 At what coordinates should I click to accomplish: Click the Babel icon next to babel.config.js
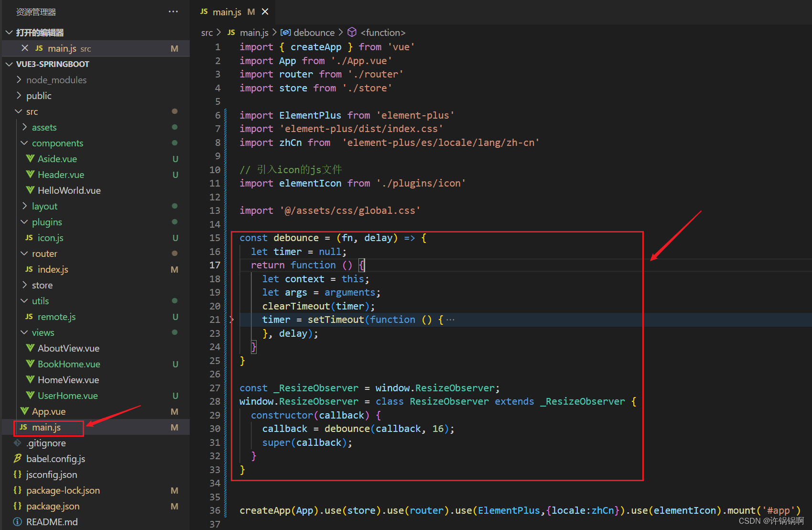[18, 459]
